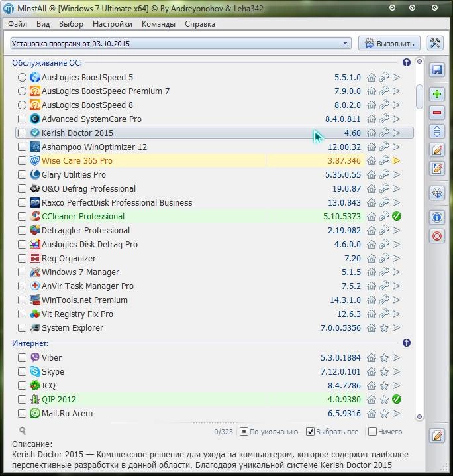Click home icon for AusLogics BoostSpeed 5

(x=372, y=78)
